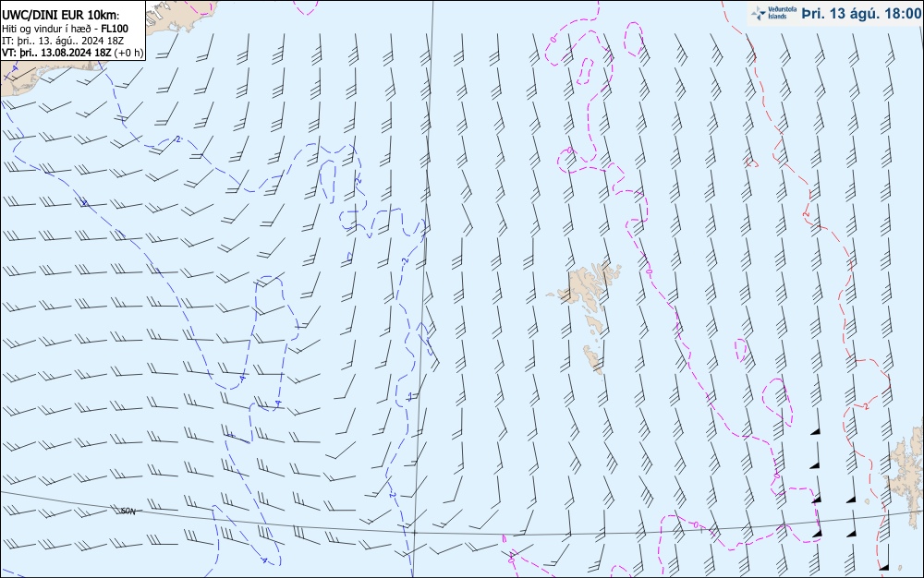Click the 'Þri. 13 ágú. 18:00' timestamp
This screenshot has height=578, width=924.
coord(862,14)
